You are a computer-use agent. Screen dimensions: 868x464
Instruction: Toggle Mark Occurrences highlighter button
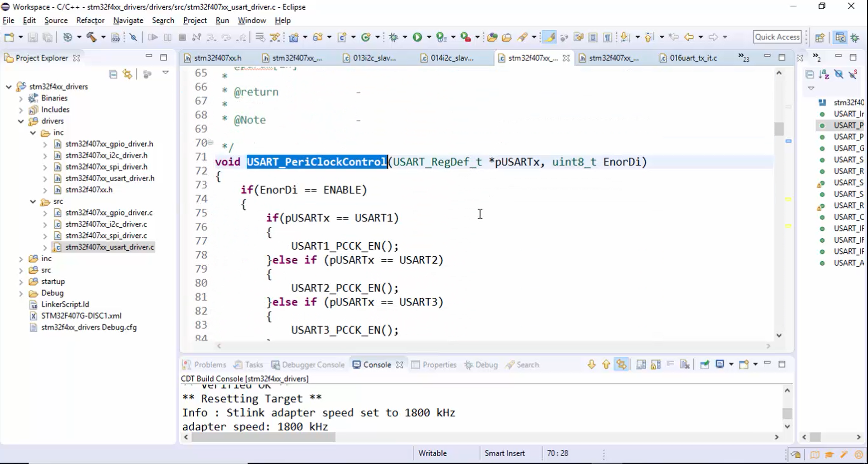point(549,37)
